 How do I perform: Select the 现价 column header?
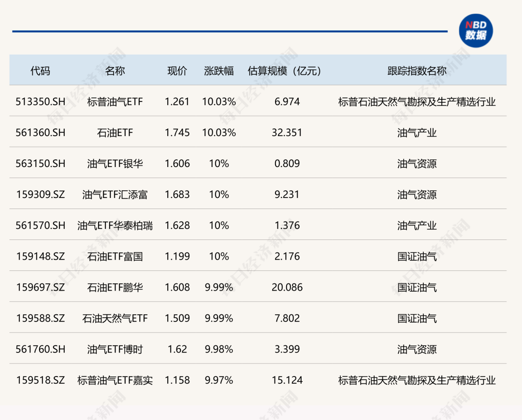click(x=176, y=70)
